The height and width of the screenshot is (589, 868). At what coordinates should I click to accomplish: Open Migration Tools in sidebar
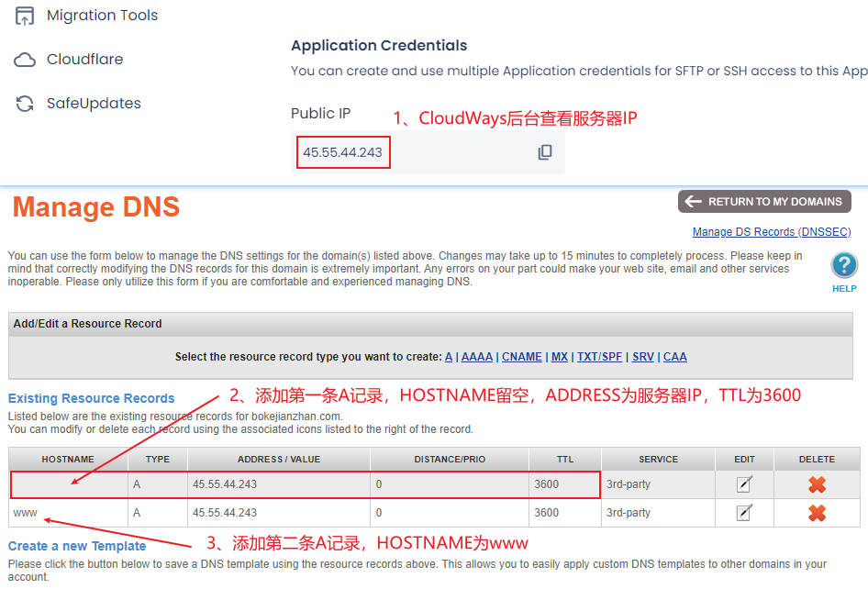(x=86, y=16)
